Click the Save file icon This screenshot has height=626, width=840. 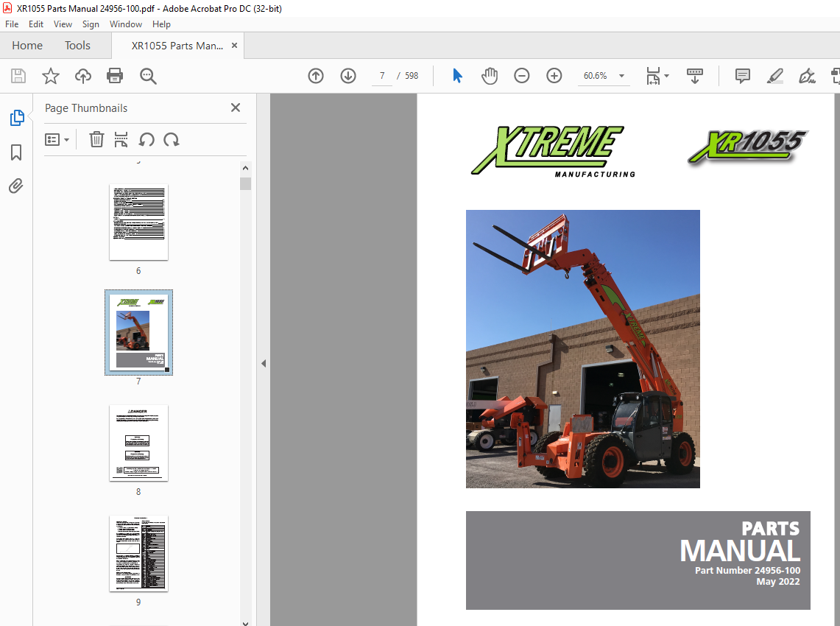(x=18, y=76)
